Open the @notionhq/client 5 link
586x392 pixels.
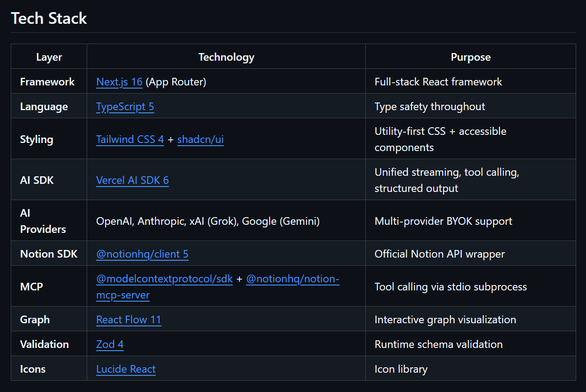[142, 254]
